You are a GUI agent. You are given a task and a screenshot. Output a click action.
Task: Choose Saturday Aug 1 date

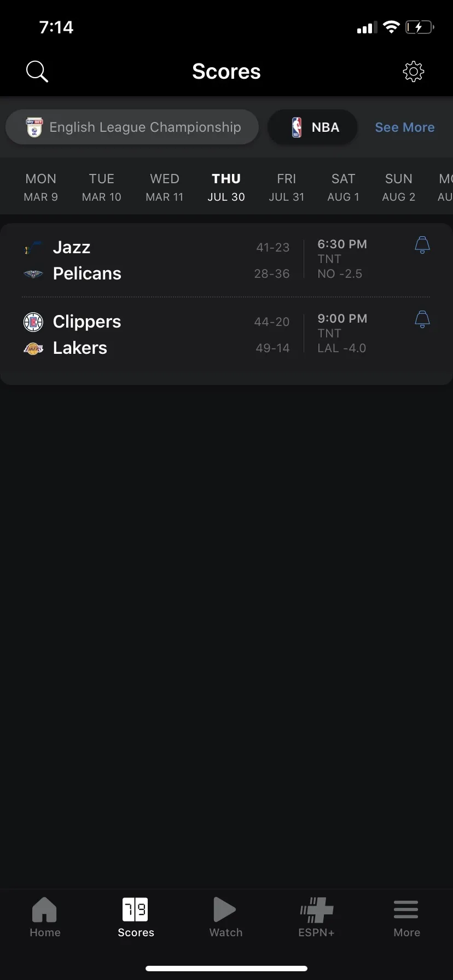343,187
